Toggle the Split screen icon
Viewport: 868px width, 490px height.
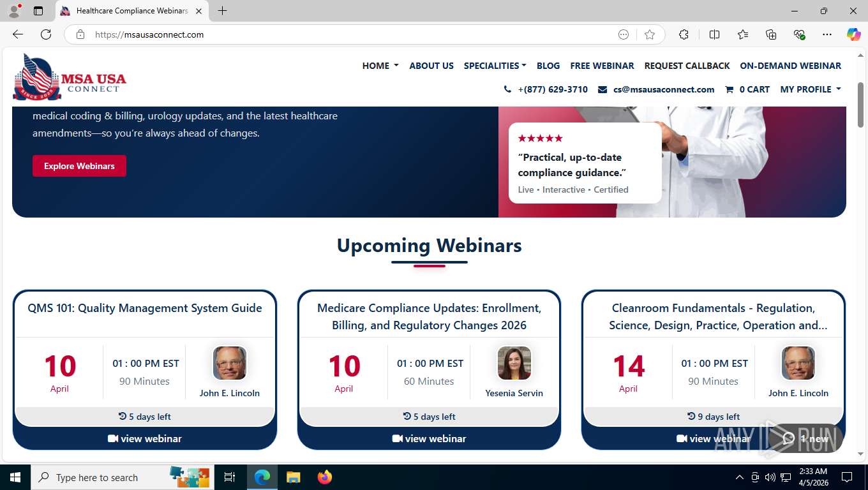point(714,34)
